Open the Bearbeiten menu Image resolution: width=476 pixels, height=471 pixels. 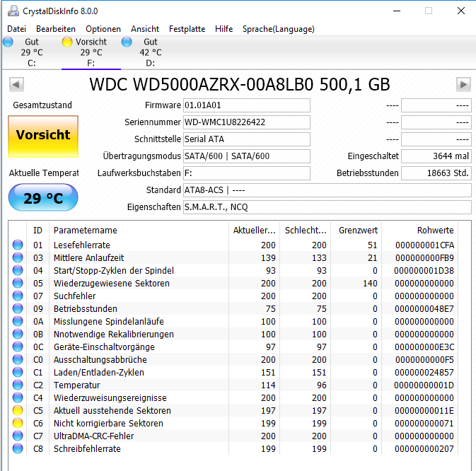pos(56,29)
